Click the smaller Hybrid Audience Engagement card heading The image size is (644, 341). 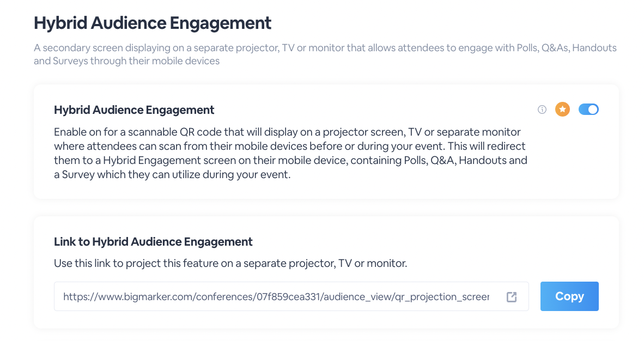coord(134,110)
